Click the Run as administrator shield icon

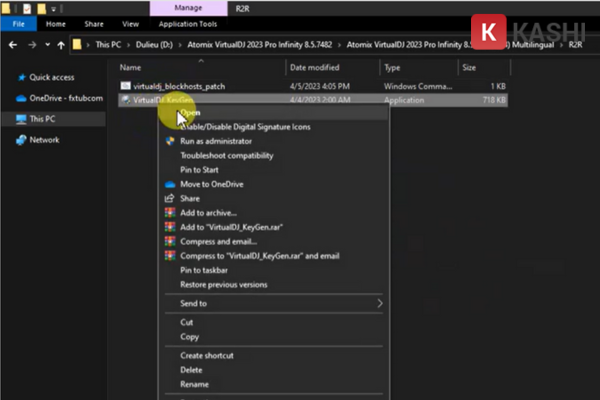(169, 142)
